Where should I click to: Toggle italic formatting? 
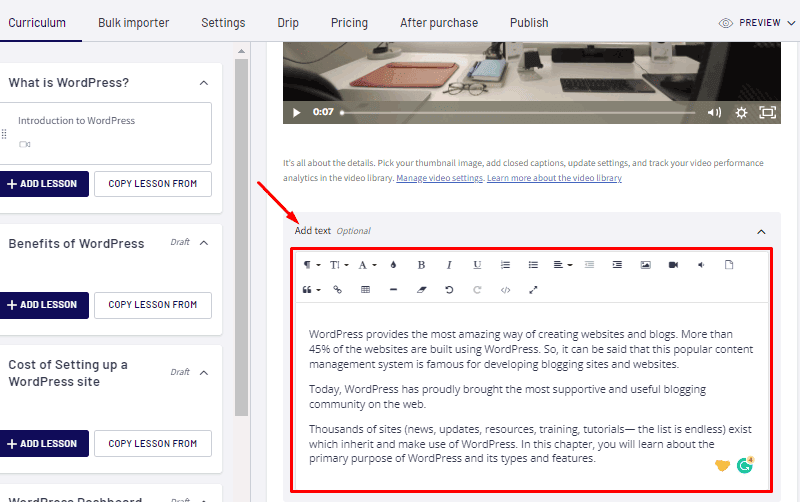pos(449,265)
